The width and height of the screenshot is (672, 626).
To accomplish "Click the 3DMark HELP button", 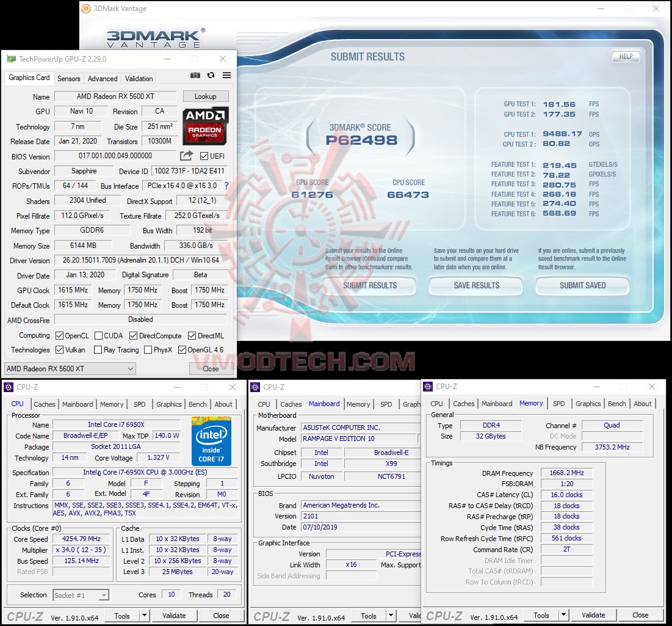I will pyautogui.click(x=626, y=56).
